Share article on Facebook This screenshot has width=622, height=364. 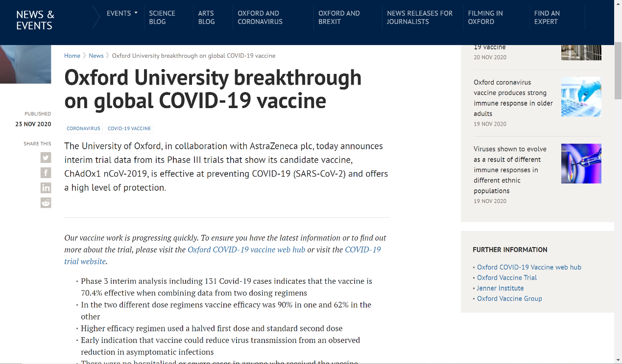pyautogui.click(x=46, y=173)
